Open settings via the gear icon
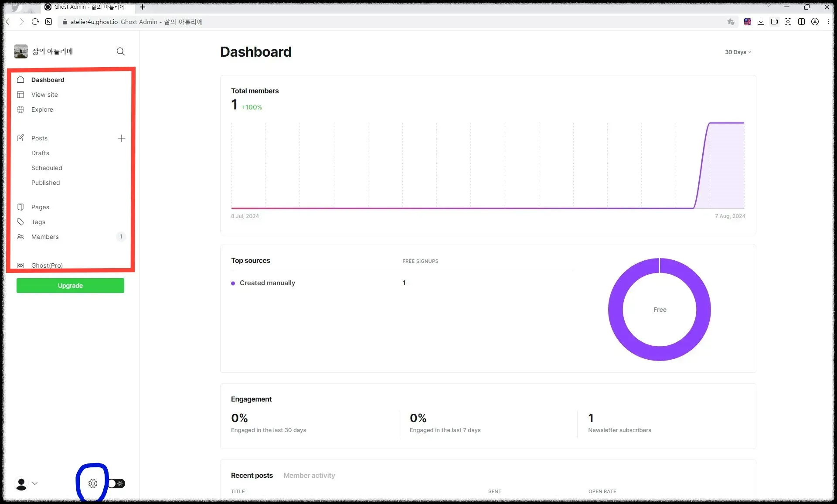The height and width of the screenshot is (504, 837). coord(92,483)
